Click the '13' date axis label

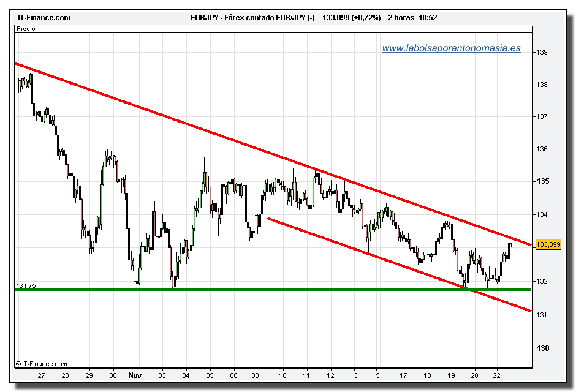[354, 375]
